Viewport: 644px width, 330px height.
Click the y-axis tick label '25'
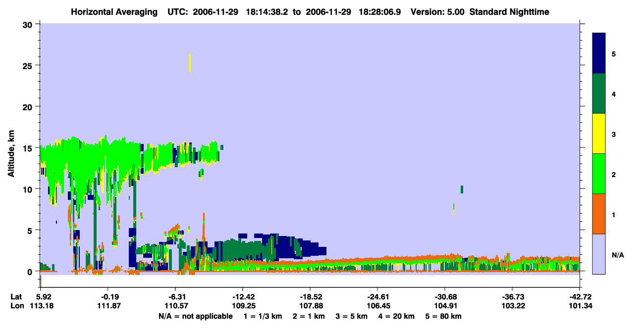pyautogui.click(x=29, y=65)
